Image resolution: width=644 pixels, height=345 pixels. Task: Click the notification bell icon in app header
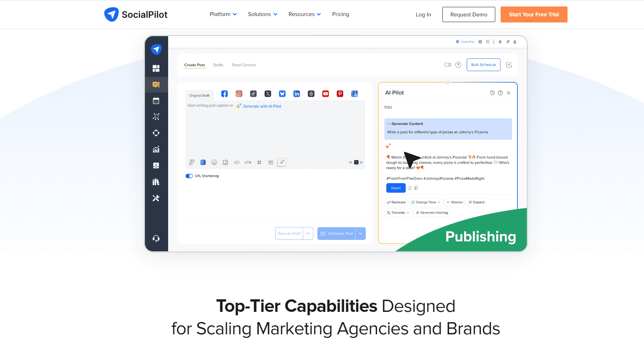coord(500,42)
